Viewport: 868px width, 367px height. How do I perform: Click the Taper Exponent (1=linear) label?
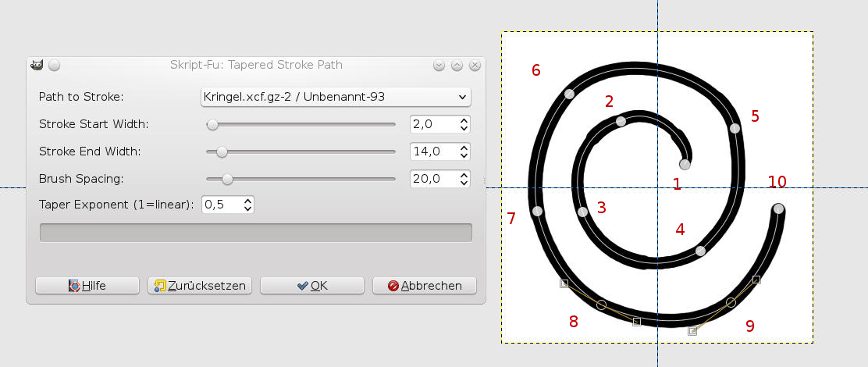[116, 205]
